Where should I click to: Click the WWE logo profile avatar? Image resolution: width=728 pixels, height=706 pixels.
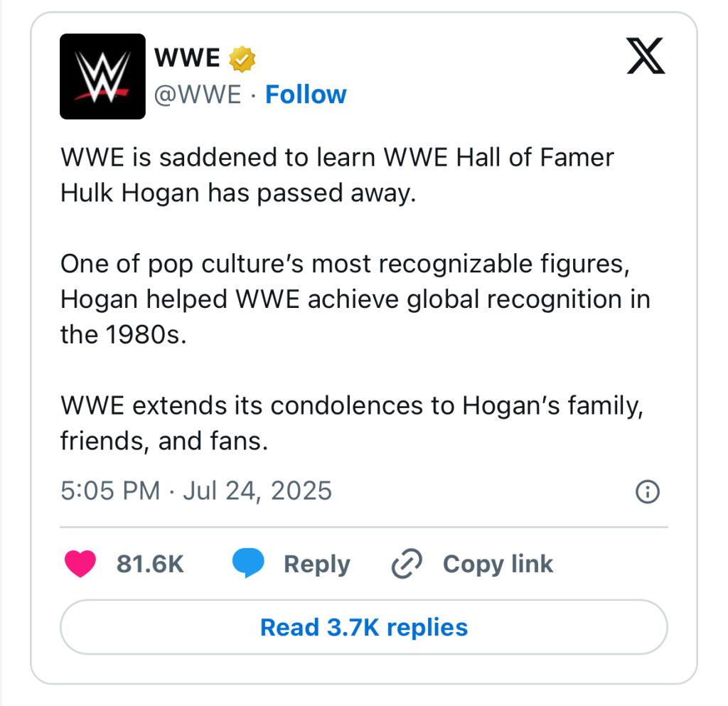102,76
